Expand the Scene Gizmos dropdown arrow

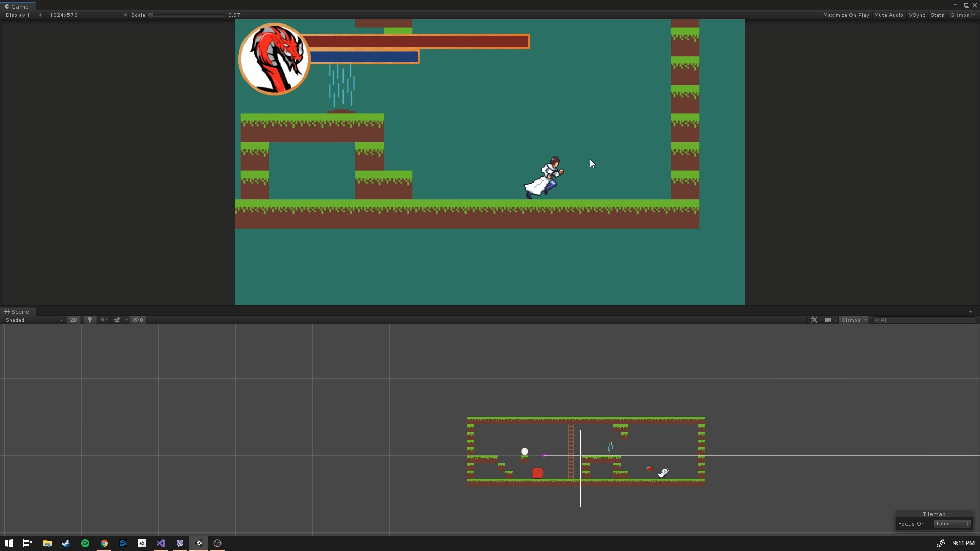tap(865, 320)
